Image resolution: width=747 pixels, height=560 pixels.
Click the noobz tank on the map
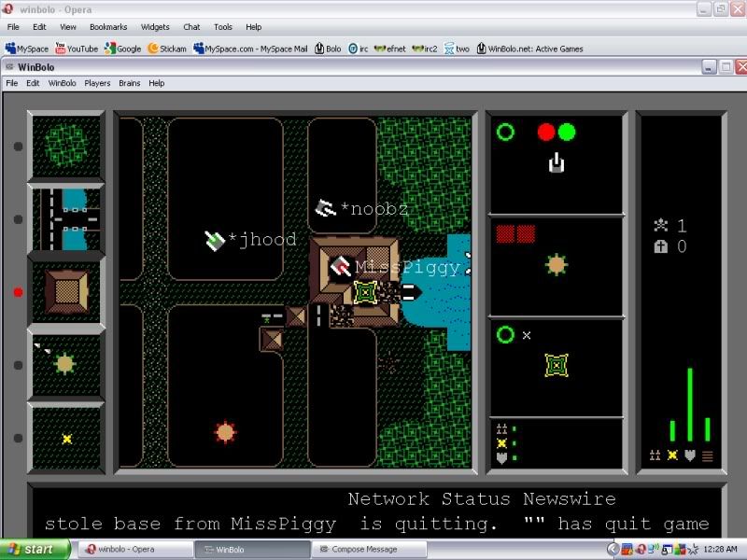click(x=326, y=208)
